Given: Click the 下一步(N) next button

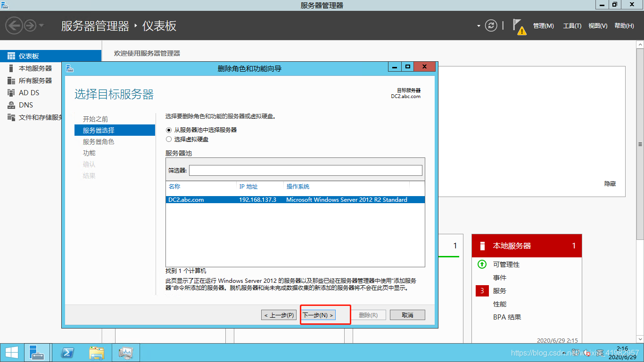Looking at the screenshot, I should [x=318, y=315].
